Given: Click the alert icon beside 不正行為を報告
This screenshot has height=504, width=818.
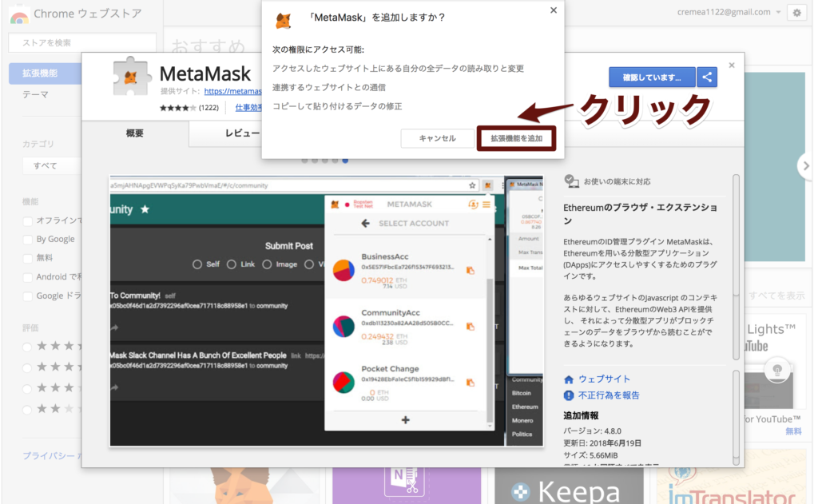Looking at the screenshot, I should tap(569, 395).
